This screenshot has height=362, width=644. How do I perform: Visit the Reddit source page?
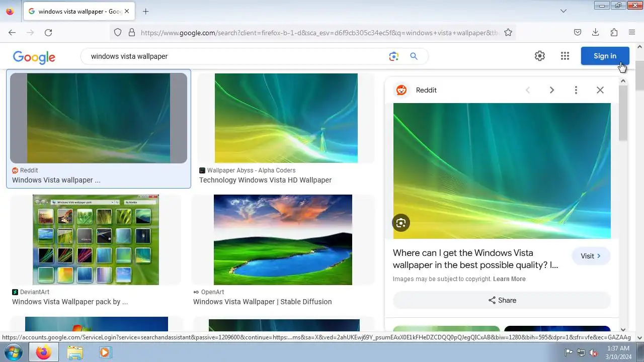coord(591,256)
